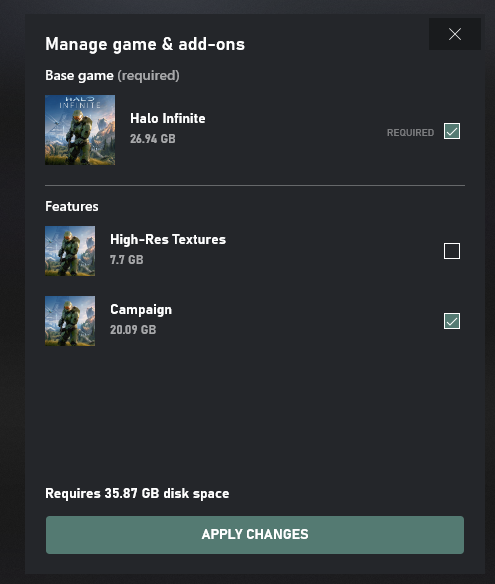The image size is (495, 584).
Task: Click the required Halo Infinite base game checkbox
Action: 452,131
